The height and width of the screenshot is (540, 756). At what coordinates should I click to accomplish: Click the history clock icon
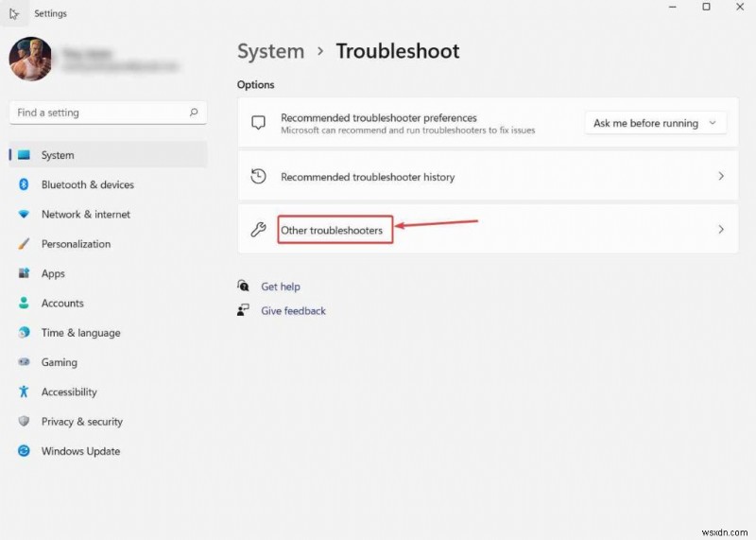click(x=258, y=176)
